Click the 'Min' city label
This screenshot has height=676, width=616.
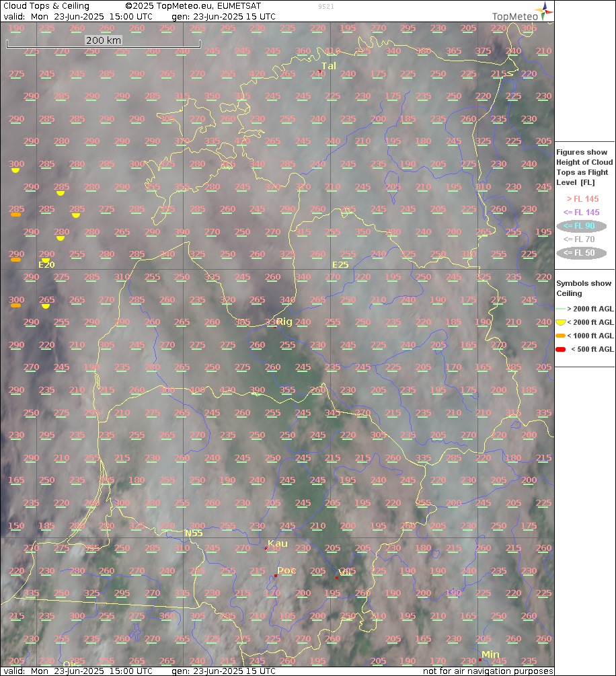click(x=490, y=654)
